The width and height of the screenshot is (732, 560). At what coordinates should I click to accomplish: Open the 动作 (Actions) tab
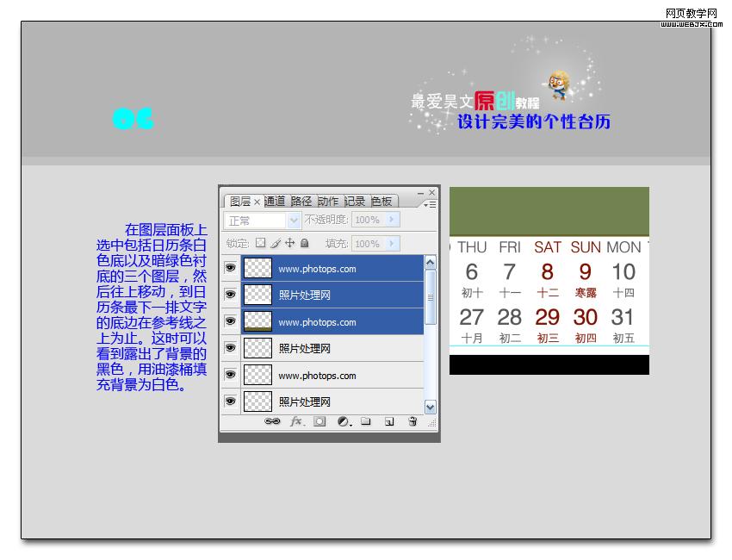click(328, 201)
